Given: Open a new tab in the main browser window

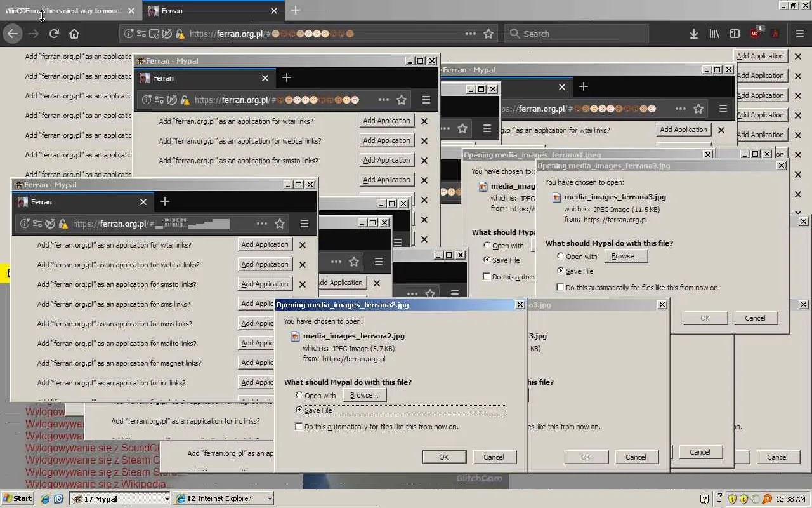Looking at the screenshot, I should [296, 11].
